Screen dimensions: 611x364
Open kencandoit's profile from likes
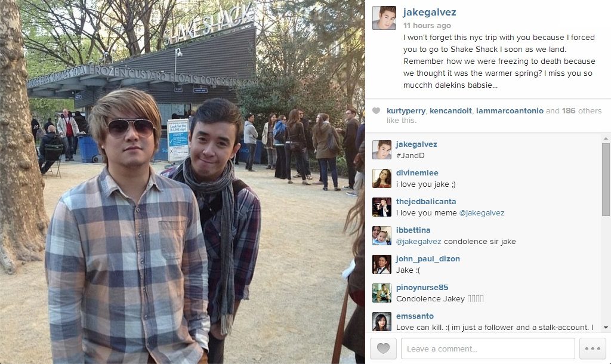point(450,110)
